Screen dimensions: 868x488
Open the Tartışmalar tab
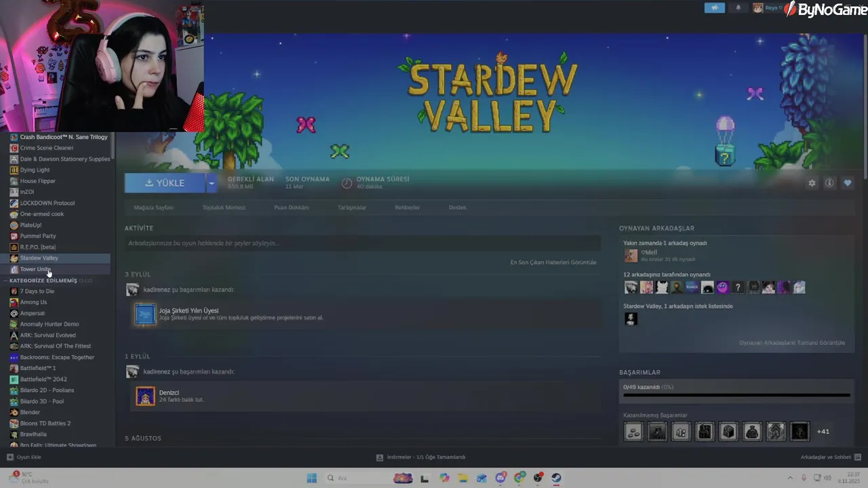click(x=352, y=207)
